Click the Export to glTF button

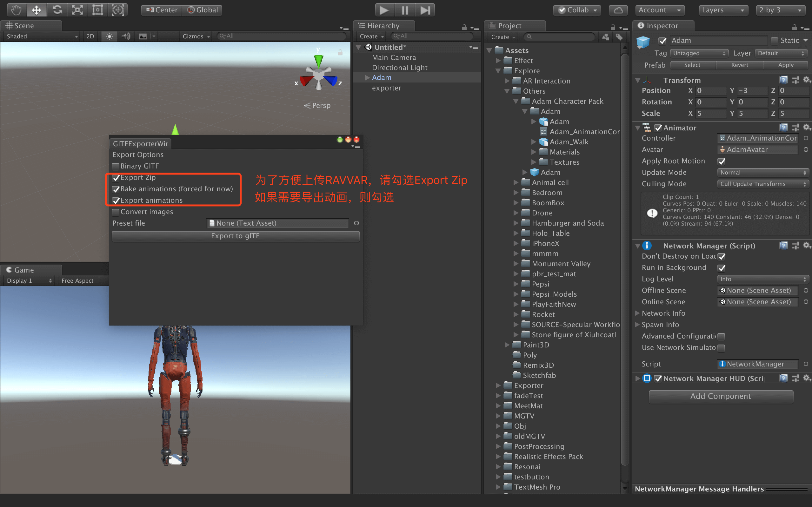tap(236, 236)
